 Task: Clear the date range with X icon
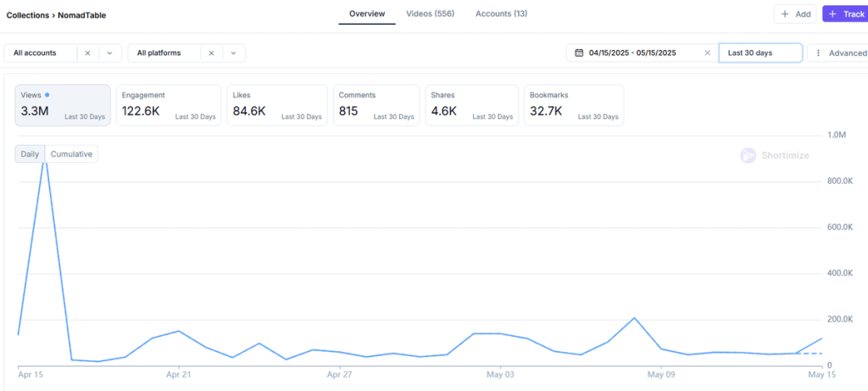tap(707, 53)
